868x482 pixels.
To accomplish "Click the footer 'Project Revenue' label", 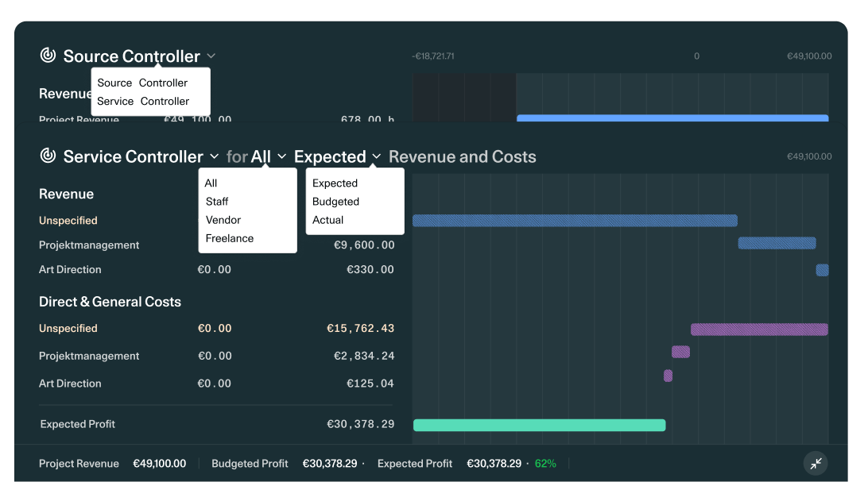I will coord(79,464).
